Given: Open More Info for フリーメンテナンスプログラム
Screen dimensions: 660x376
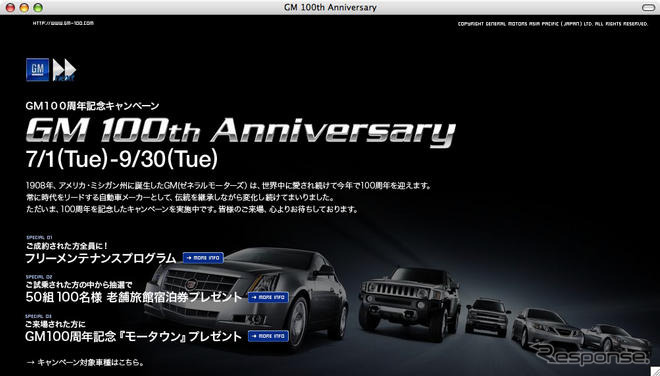Looking at the screenshot, I should 203,258.
